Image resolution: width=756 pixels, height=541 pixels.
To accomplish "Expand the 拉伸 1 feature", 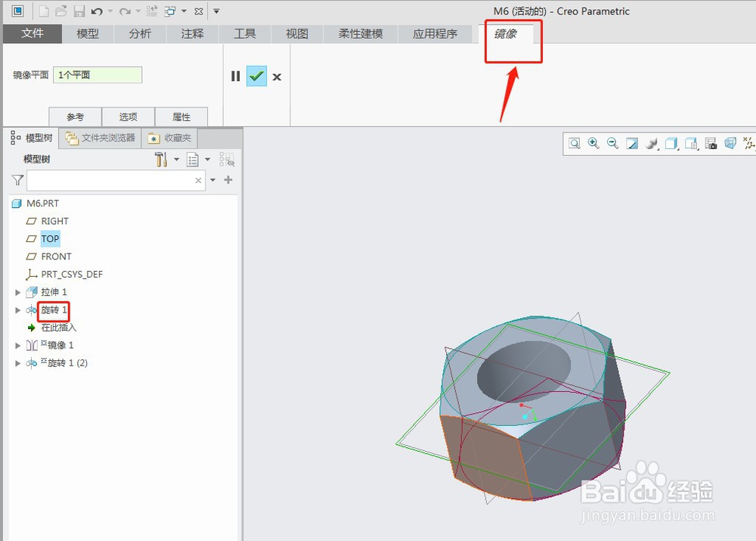I will click(18, 292).
